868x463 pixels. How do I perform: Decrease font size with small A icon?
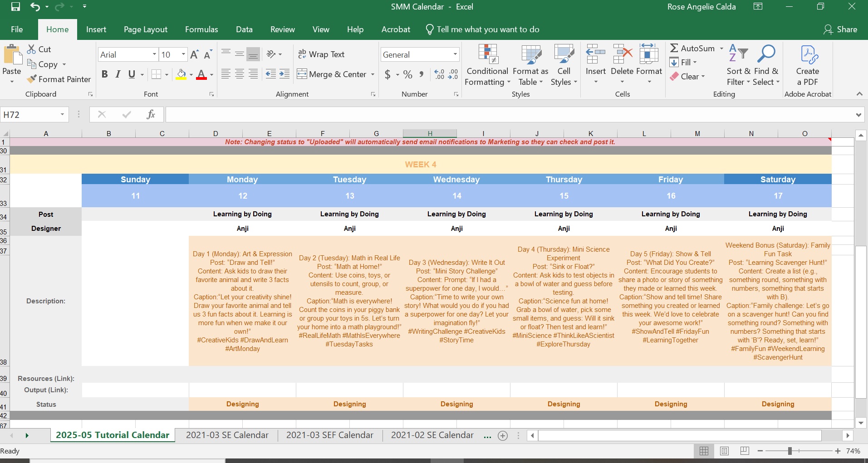[208, 54]
